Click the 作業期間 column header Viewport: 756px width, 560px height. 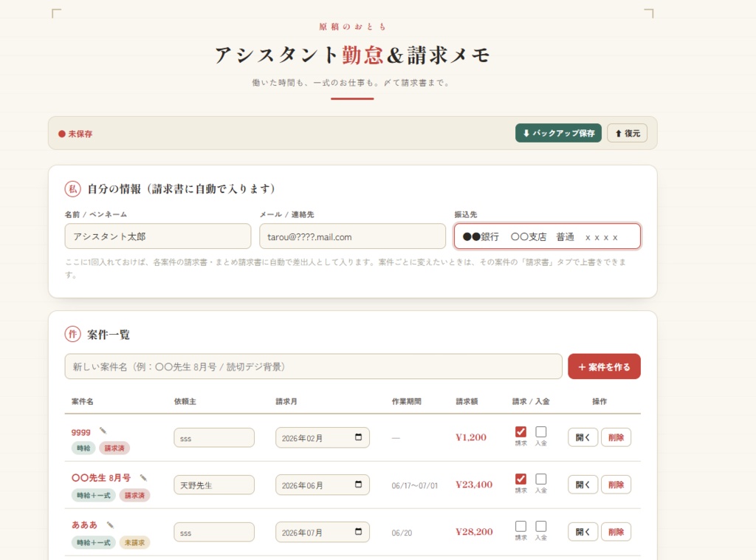coord(407,401)
